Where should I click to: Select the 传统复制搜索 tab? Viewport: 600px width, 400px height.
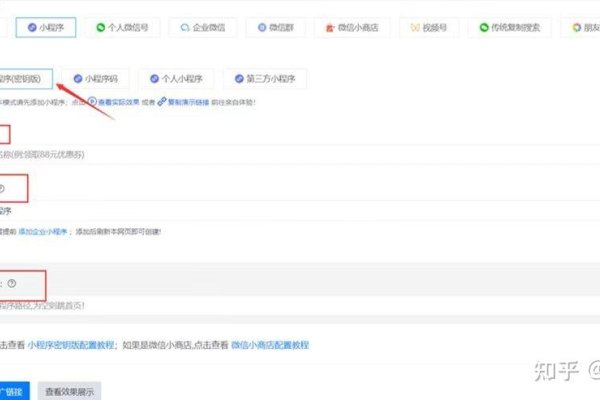[x=510, y=28]
